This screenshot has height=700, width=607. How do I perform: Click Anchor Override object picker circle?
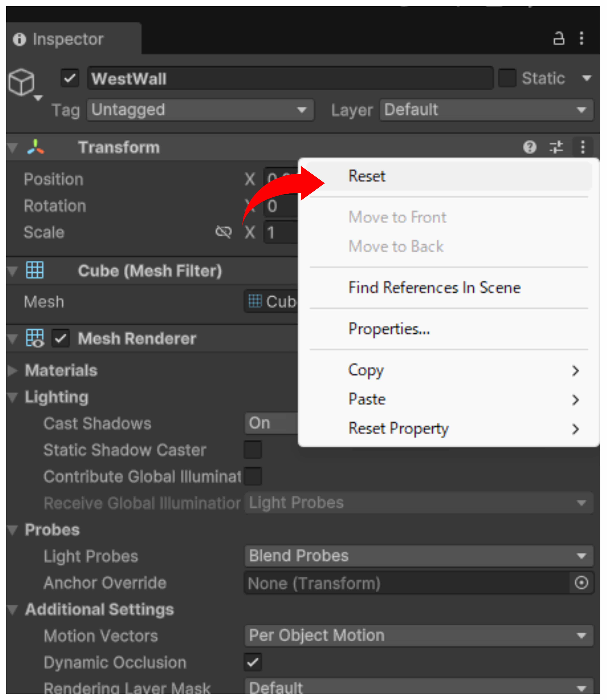click(x=581, y=583)
